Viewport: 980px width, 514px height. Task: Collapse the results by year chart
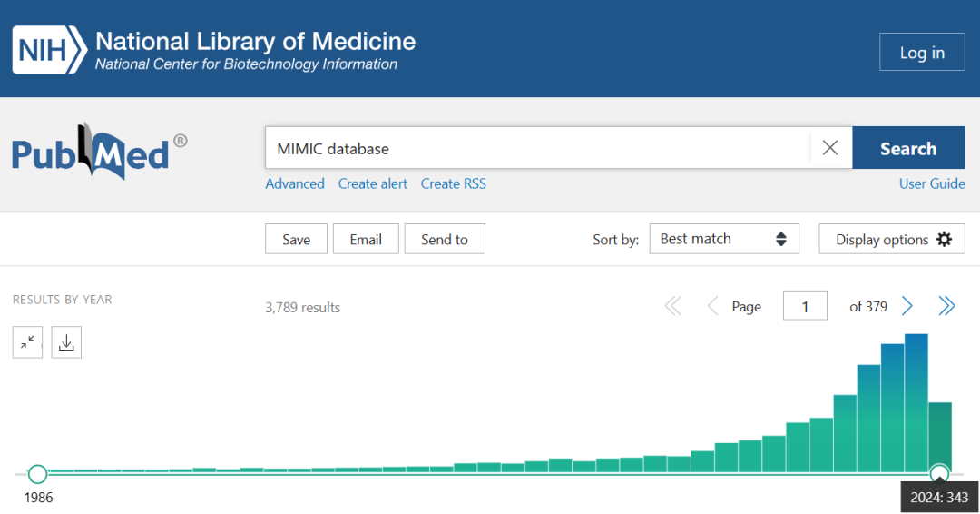coord(28,342)
